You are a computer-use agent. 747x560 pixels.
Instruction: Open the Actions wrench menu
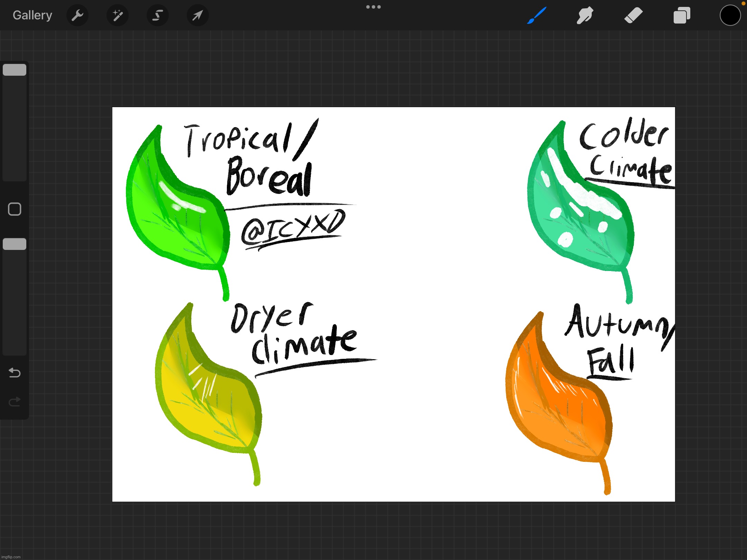(x=77, y=15)
